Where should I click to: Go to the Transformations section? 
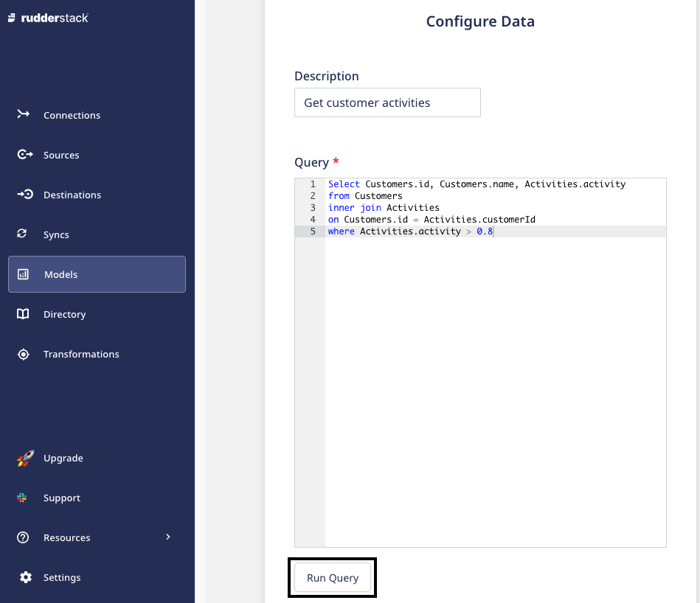click(81, 354)
